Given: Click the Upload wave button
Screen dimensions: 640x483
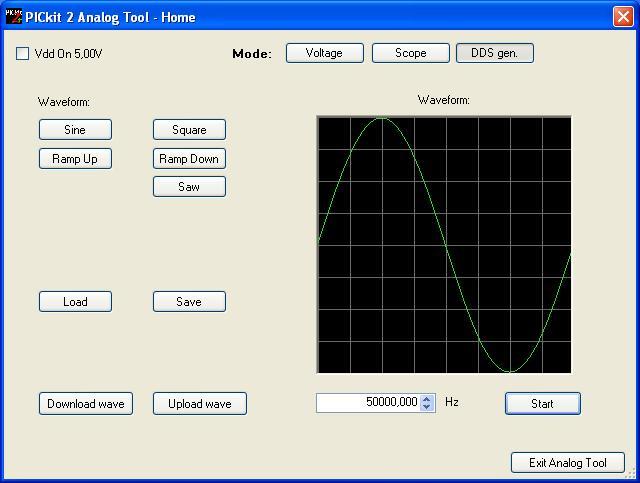Looking at the screenshot, I should coord(200,404).
